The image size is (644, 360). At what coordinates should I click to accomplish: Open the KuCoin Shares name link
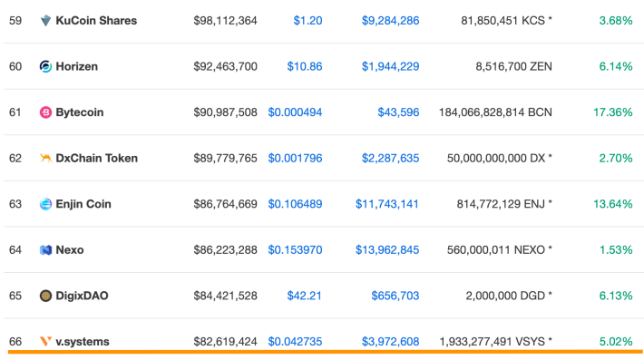click(x=96, y=21)
